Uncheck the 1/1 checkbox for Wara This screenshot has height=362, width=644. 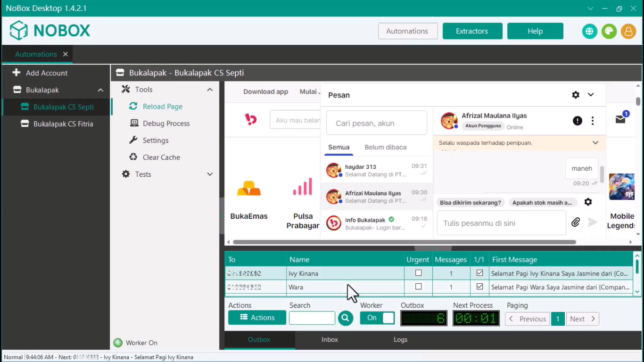point(479,287)
